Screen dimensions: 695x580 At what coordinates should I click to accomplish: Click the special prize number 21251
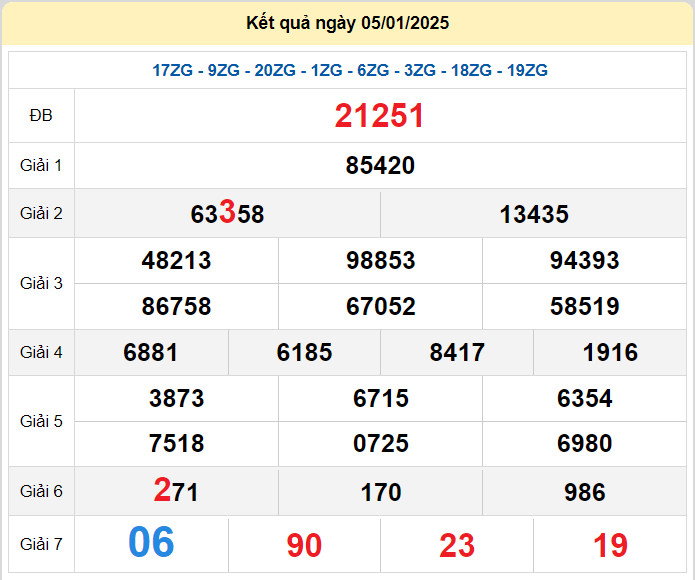(x=379, y=116)
